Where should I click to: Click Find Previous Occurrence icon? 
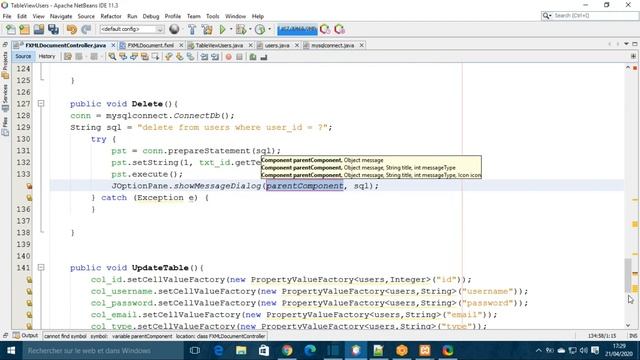(123, 57)
